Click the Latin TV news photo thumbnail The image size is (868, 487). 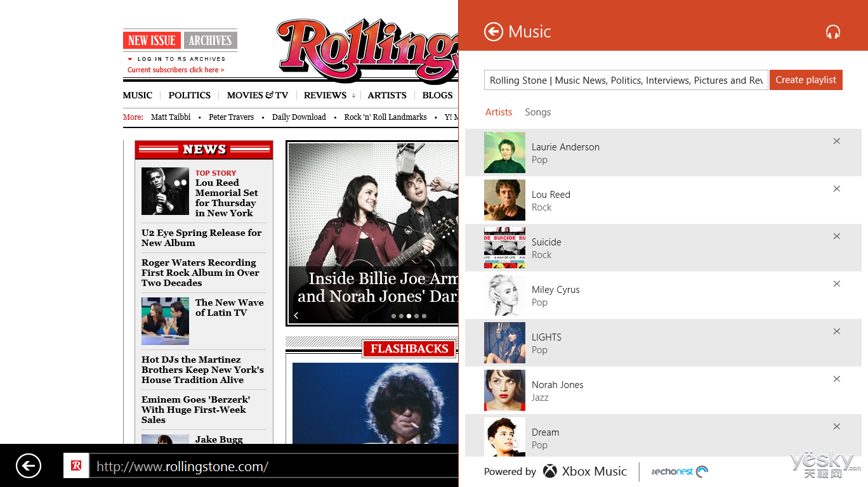(x=165, y=321)
